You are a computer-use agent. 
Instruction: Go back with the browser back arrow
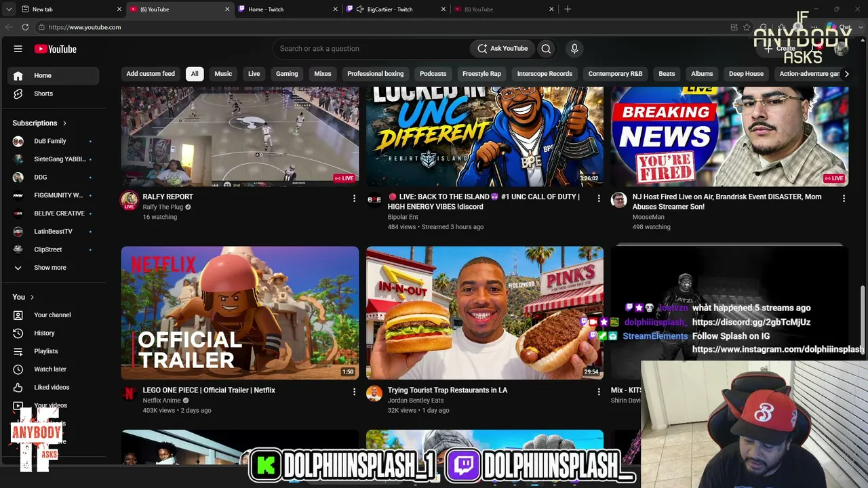9,27
